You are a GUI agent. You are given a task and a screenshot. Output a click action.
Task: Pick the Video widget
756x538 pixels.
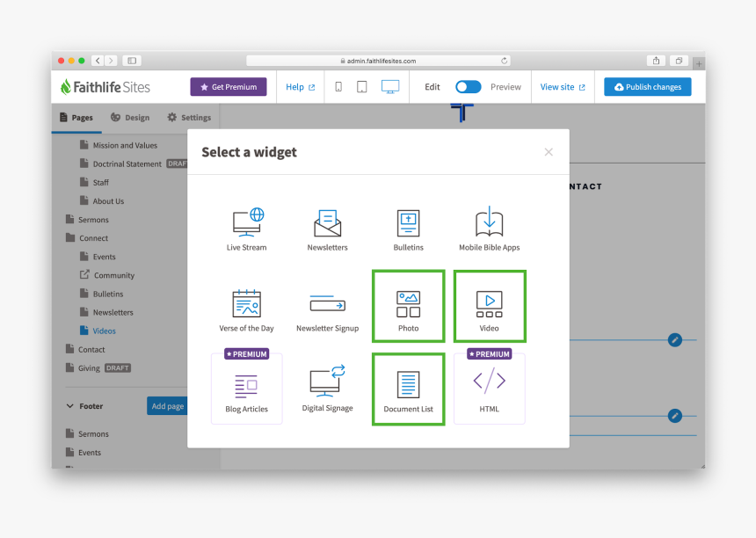(x=490, y=307)
